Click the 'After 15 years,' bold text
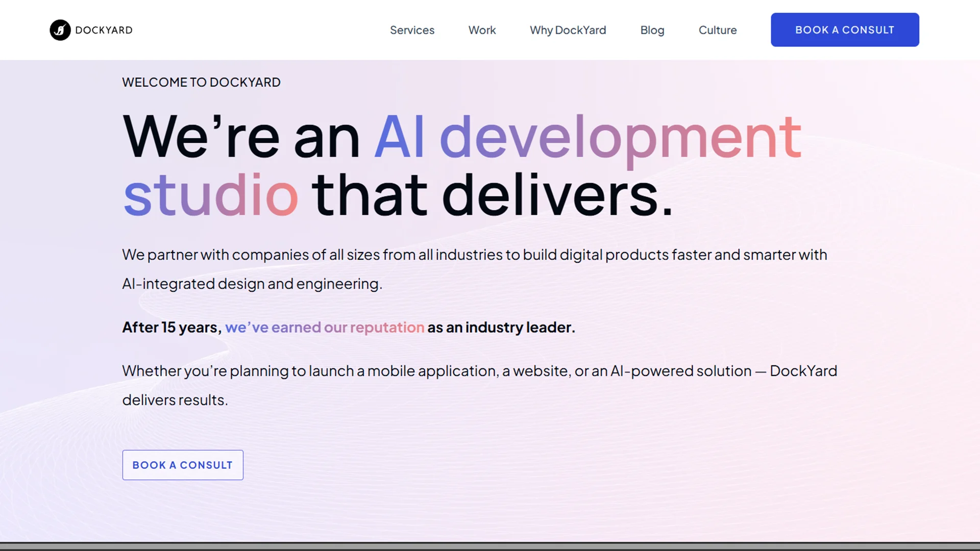Image resolution: width=980 pixels, height=551 pixels. [x=172, y=327]
